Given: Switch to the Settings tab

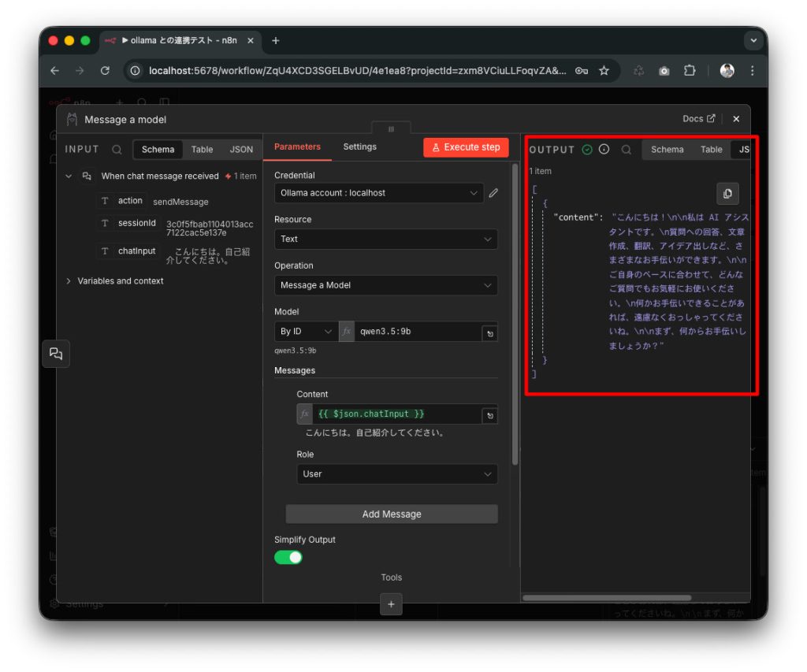Looking at the screenshot, I should 360,147.
